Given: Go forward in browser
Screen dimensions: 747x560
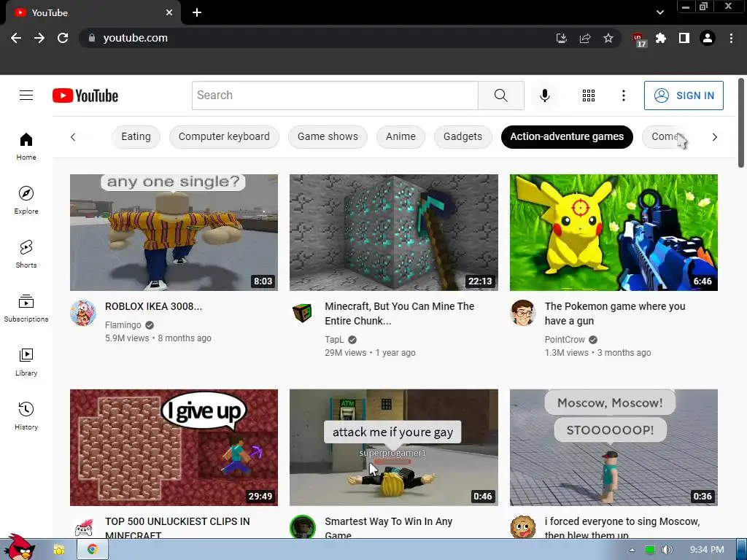Looking at the screenshot, I should click(x=39, y=38).
